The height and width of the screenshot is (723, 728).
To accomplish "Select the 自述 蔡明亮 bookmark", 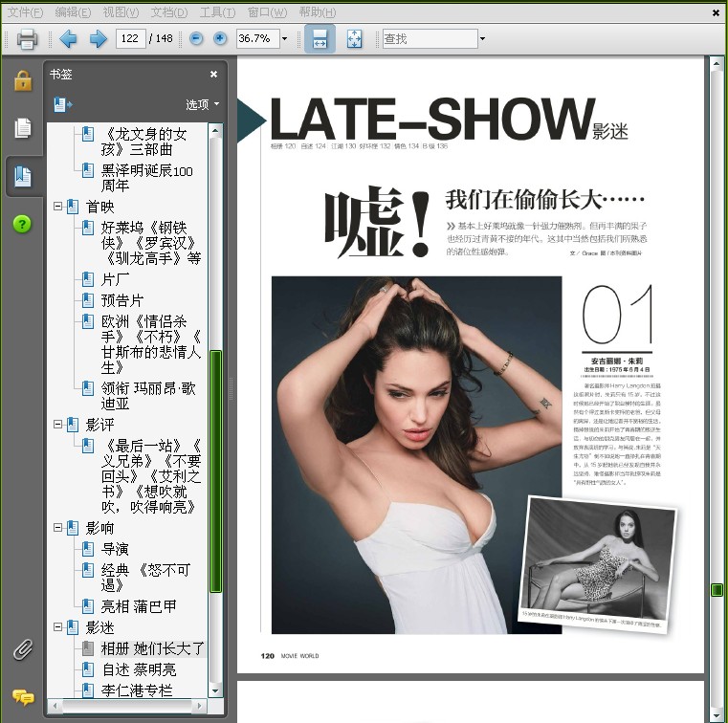I will 139,669.
